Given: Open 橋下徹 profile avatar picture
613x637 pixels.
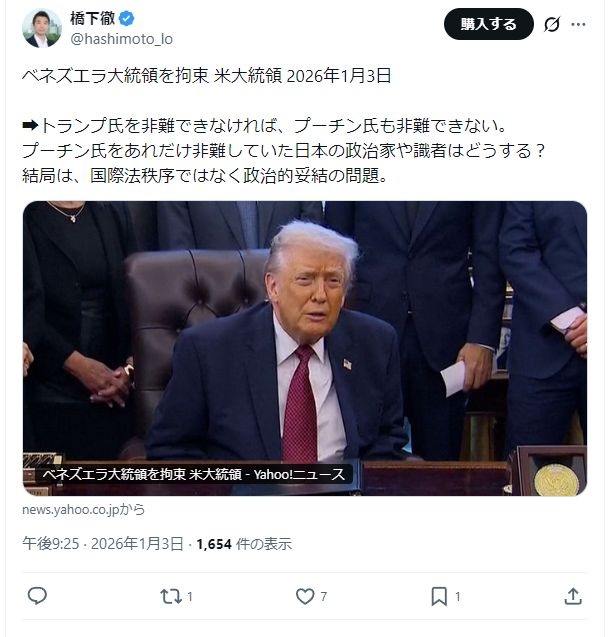Looking at the screenshot, I should 42,28.
